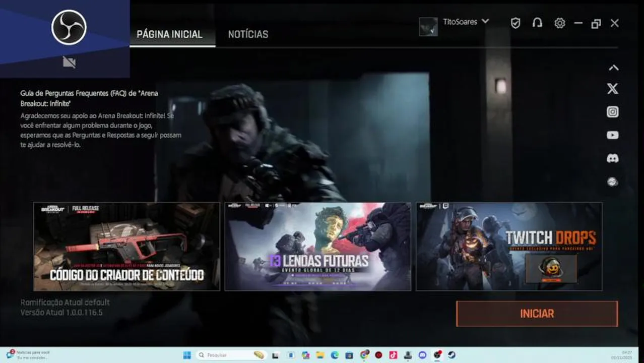The image size is (644, 363).
Task: Open the Windows Start menu
Action: tap(187, 355)
